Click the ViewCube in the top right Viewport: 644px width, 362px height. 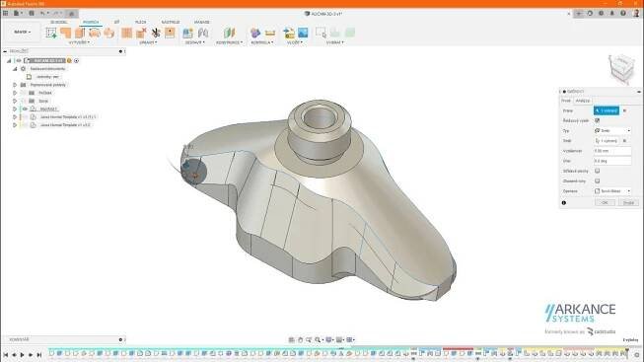622,69
